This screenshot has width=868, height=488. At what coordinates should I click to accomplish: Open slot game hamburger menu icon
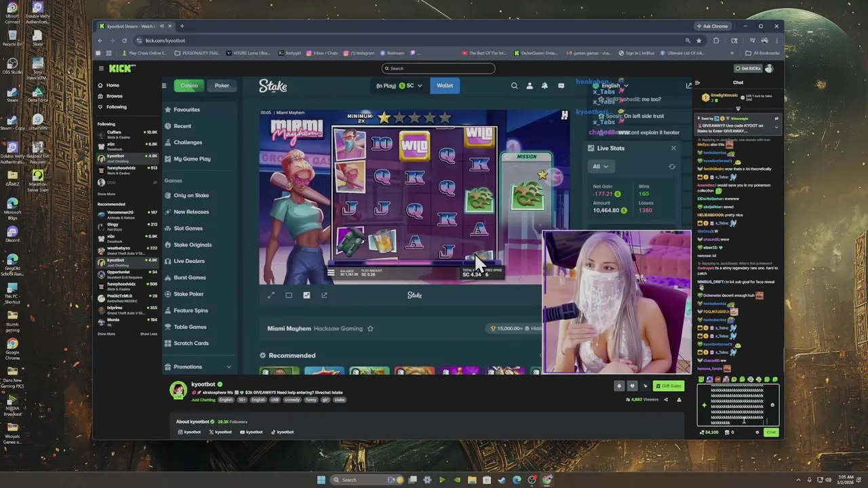[x=331, y=272]
